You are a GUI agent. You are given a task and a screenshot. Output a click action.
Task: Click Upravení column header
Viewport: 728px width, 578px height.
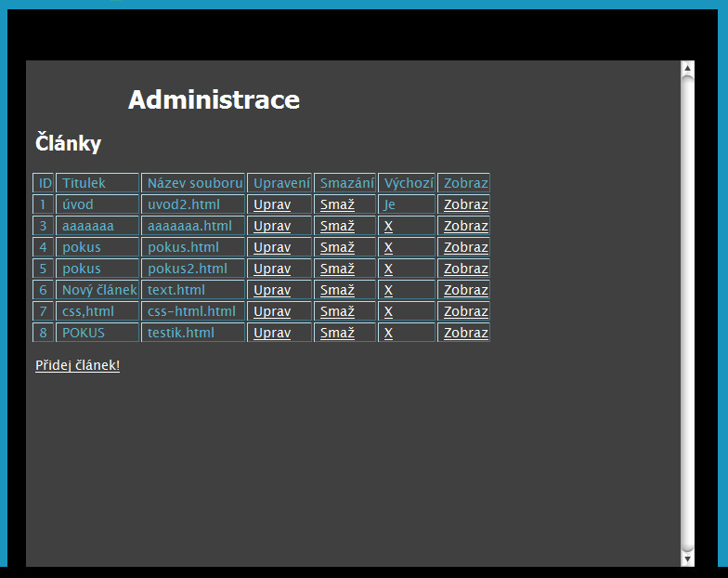tap(279, 183)
